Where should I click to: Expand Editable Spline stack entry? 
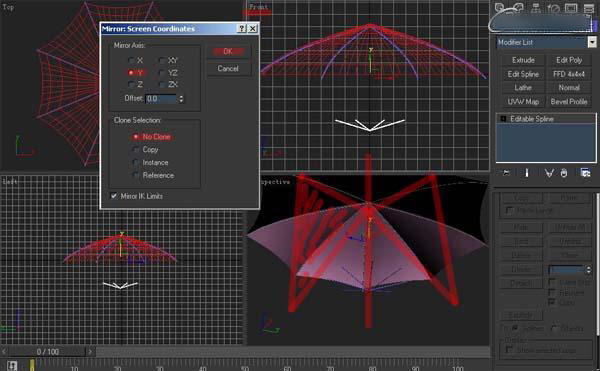503,119
